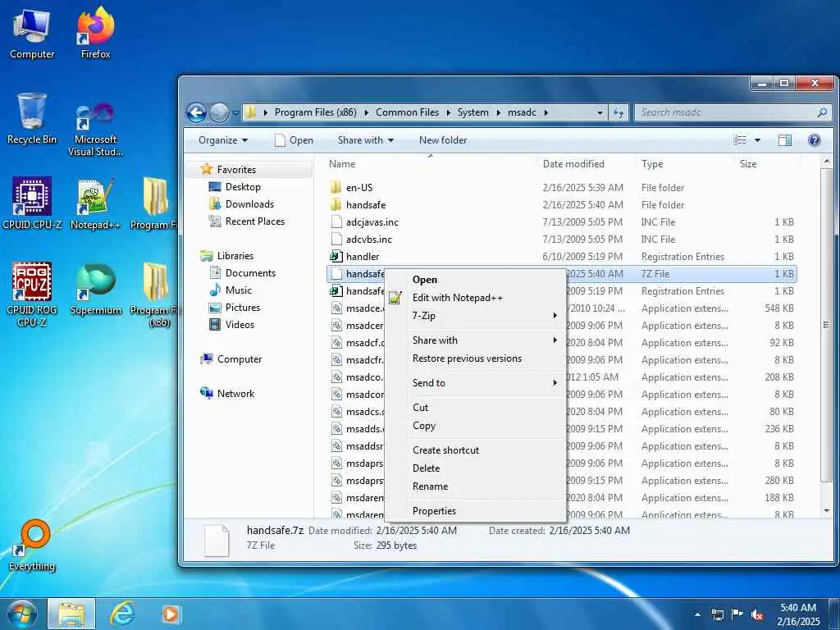Open Internet Explorer from the taskbar
This screenshot has width=840, height=630.
122,614
